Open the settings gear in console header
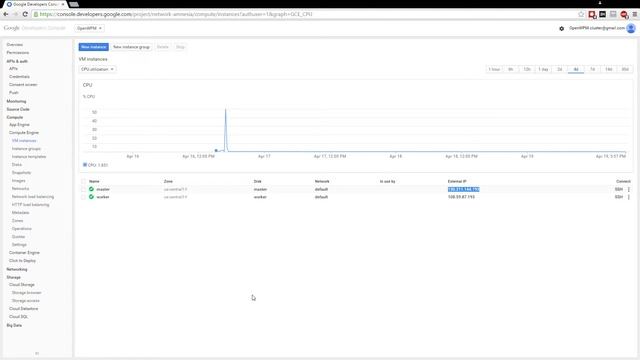The height and width of the screenshot is (360, 640). coord(562,29)
